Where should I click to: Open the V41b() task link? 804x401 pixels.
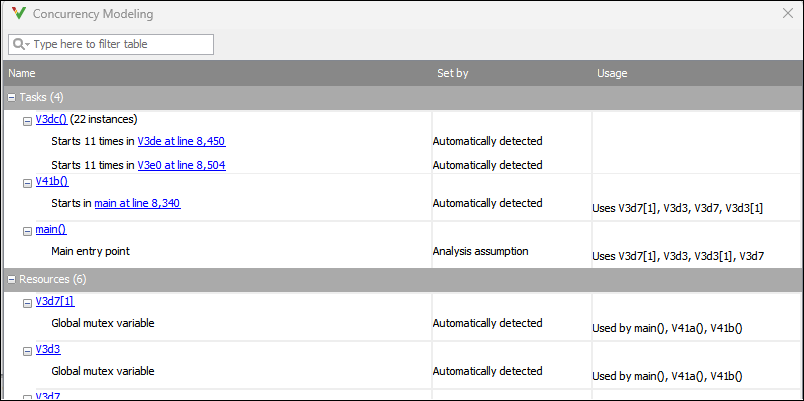click(x=52, y=182)
